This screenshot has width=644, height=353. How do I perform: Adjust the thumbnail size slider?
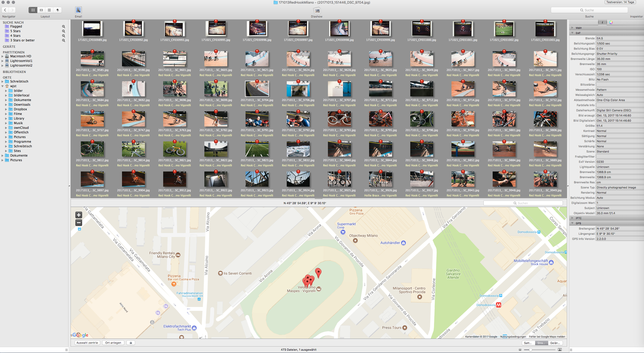click(x=530, y=350)
